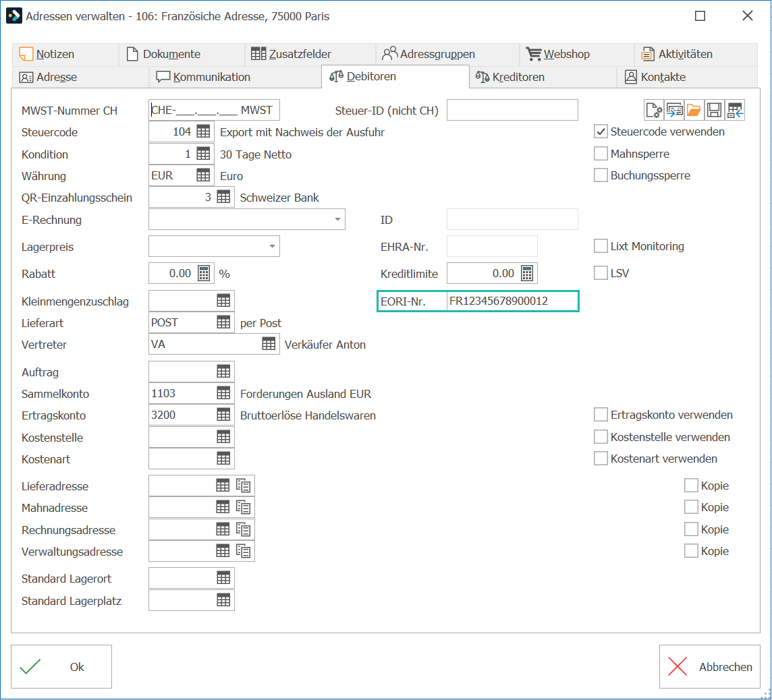Tick the LSV checkbox
The height and width of the screenshot is (700, 772).
tap(601, 273)
